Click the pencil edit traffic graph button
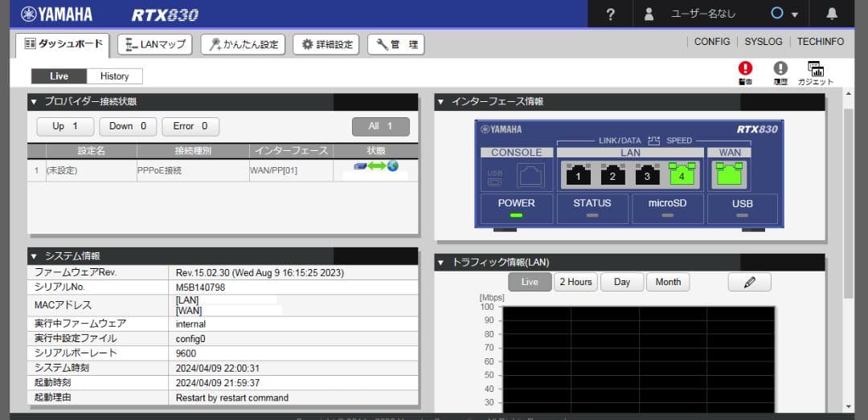 point(750,282)
